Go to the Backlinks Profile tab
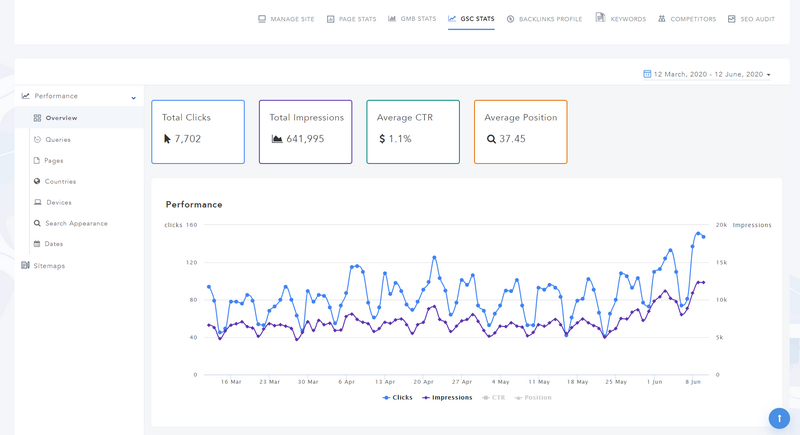Image resolution: width=800 pixels, height=435 pixels. 544,19
